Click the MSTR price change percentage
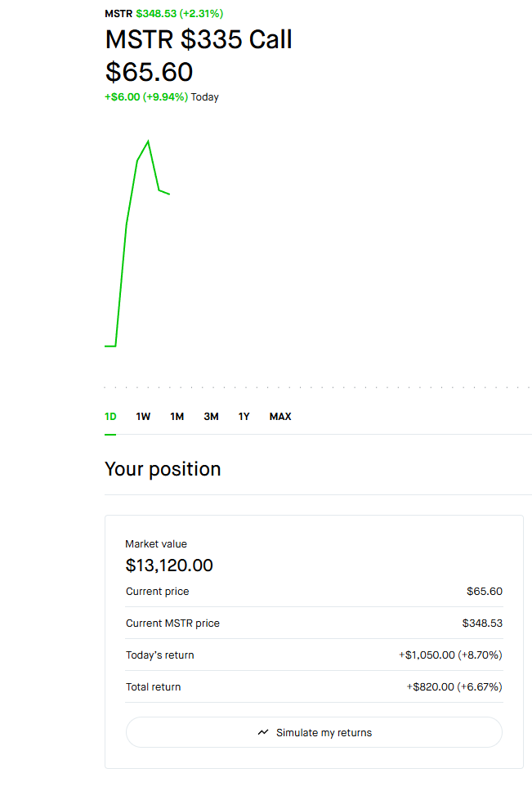Viewport: 532px width, 791px height. click(x=202, y=13)
